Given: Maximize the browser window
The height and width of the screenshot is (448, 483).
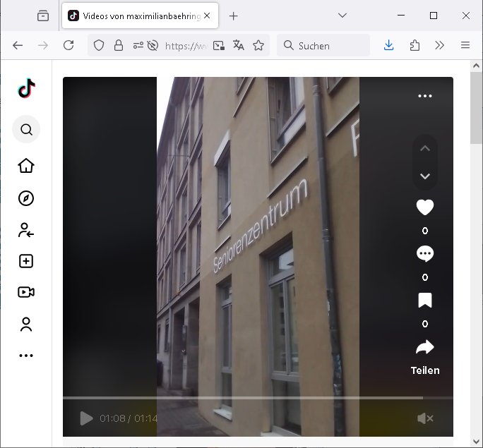Looking at the screenshot, I should tap(434, 16).
